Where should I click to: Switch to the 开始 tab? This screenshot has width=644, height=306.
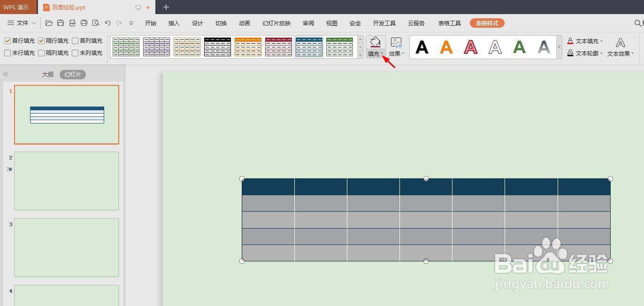tap(150, 23)
